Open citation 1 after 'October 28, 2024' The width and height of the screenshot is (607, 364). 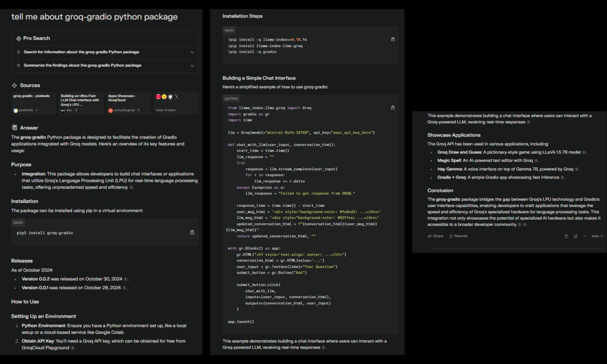pos(124,288)
